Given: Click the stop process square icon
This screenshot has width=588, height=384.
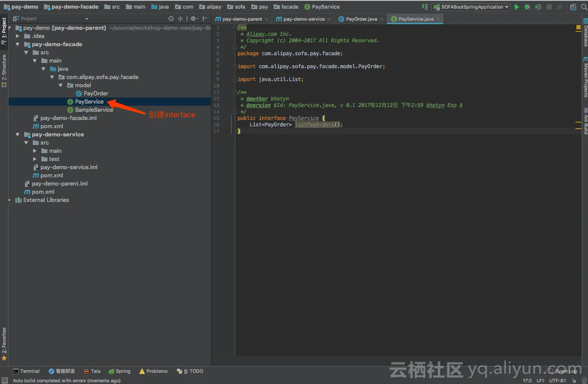Looking at the screenshot, I should [549, 7].
